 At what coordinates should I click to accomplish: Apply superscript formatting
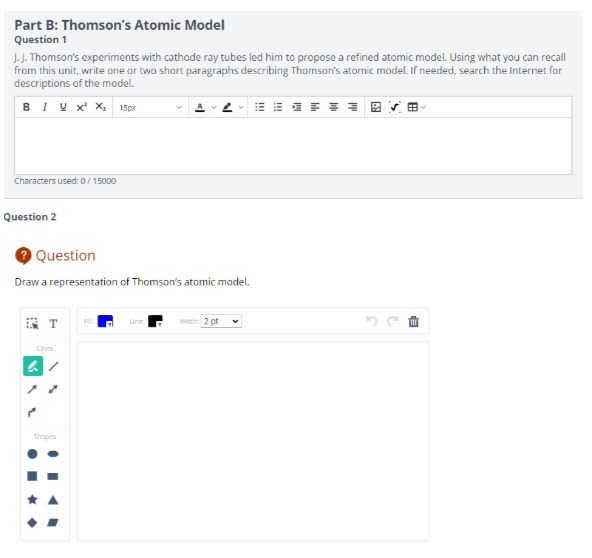coord(82,107)
